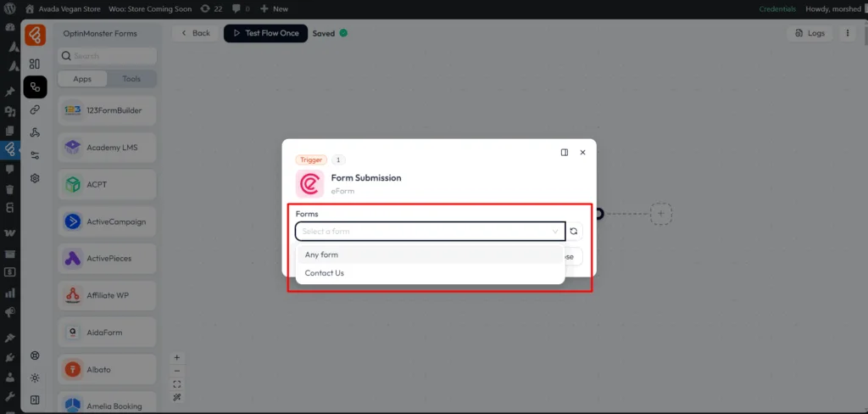The height and width of the screenshot is (414, 868).
Task: Select the 123FormBuilder app card
Action: pos(107,110)
